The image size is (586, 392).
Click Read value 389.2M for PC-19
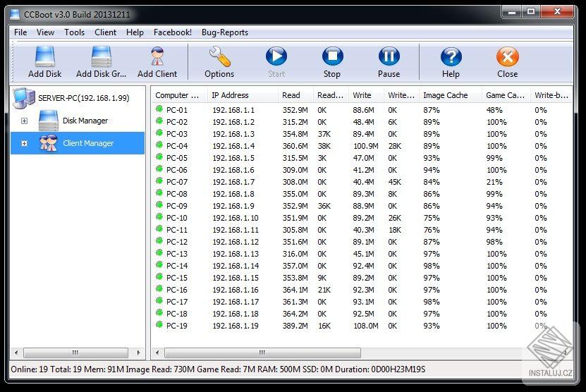click(295, 326)
